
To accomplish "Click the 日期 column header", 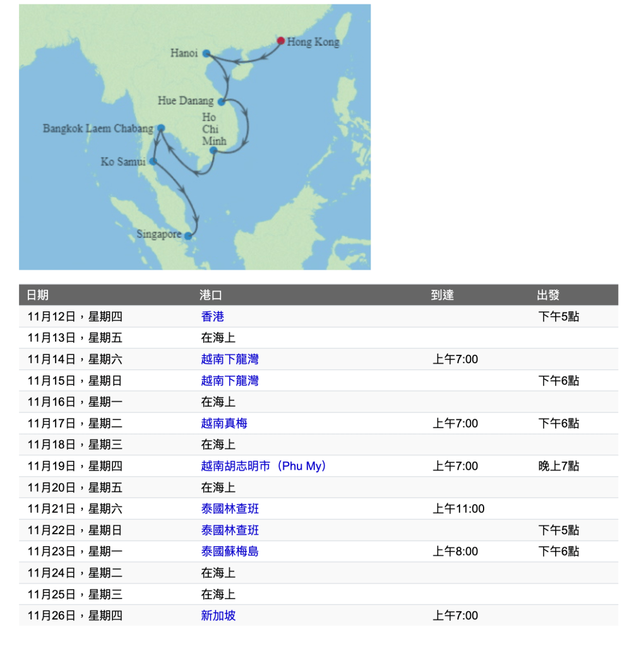I will pyautogui.click(x=37, y=295).
